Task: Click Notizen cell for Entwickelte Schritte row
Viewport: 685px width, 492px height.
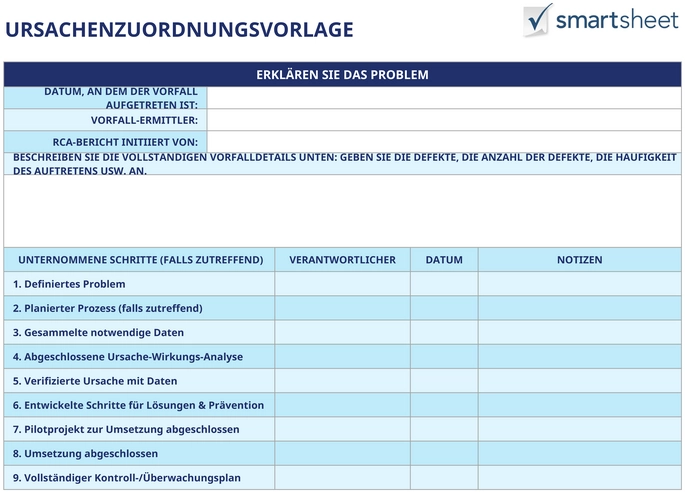Action: click(580, 405)
